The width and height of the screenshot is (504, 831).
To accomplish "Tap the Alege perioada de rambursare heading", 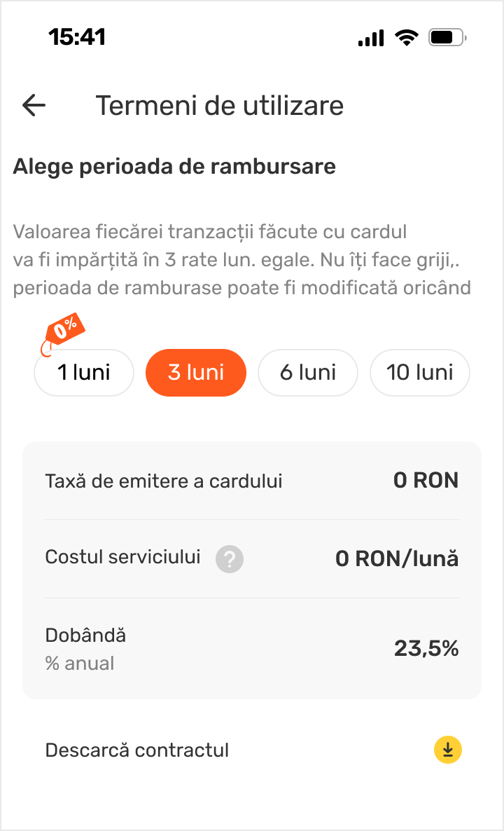I will pyautogui.click(x=174, y=167).
